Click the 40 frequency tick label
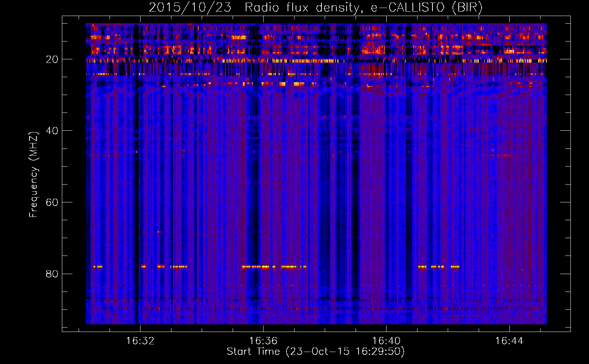 (52, 131)
